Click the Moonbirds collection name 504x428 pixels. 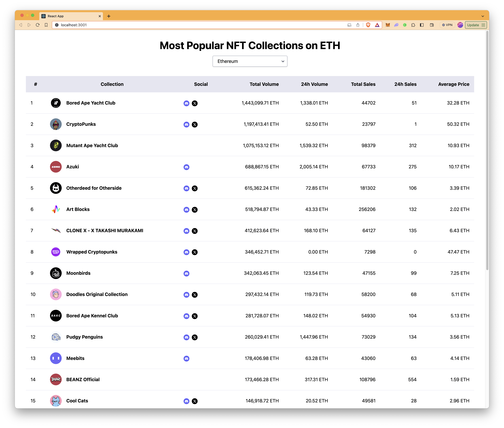(x=78, y=273)
